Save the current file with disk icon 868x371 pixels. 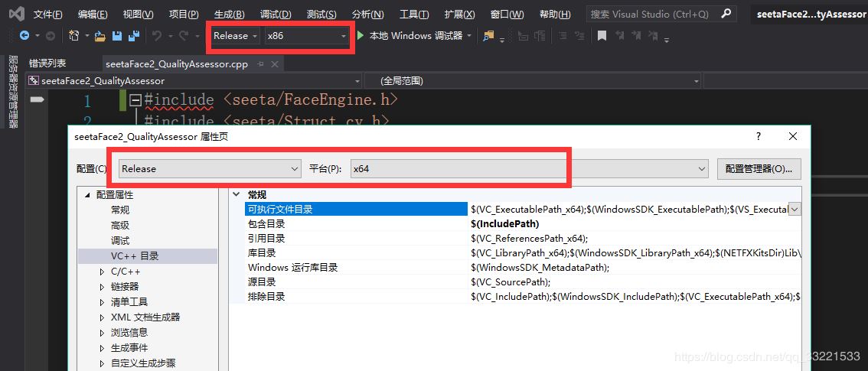[x=117, y=36]
